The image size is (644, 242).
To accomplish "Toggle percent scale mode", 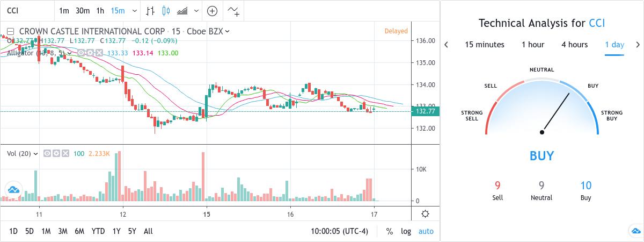I will coord(389,231).
